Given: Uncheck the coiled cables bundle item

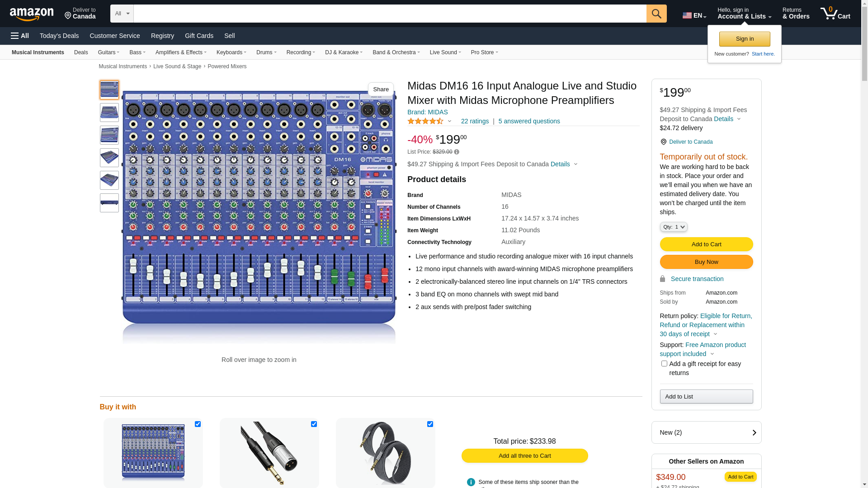Looking at the screenshot, I should click(430, 424).
